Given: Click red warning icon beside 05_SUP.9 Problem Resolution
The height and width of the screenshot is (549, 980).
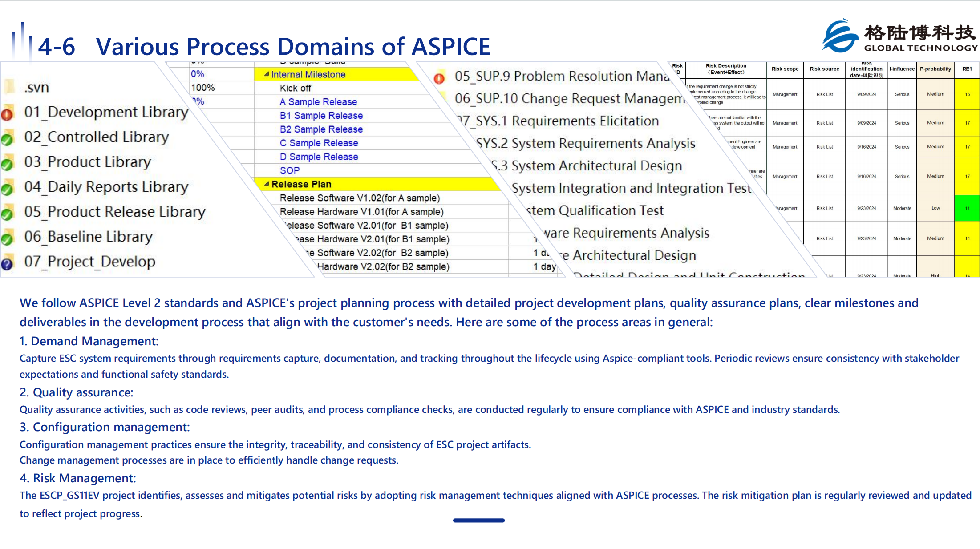Looking at the screenshot, I should [x=439, y=78].
